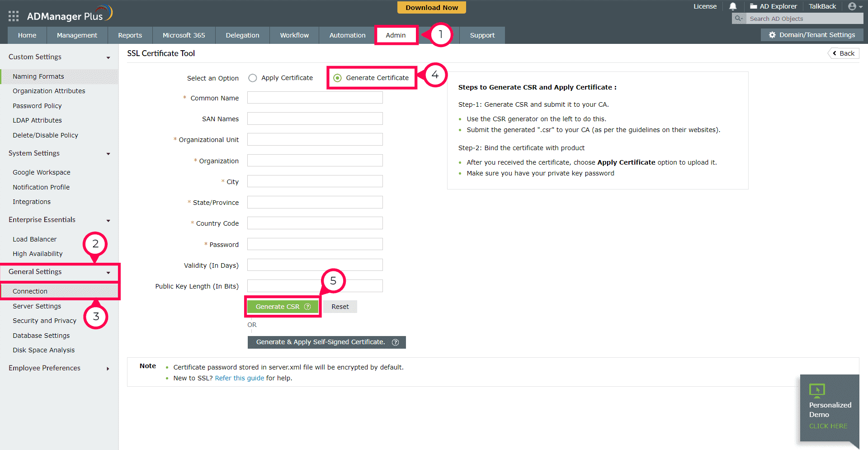Open the Support tab

(x=482, y=35)
